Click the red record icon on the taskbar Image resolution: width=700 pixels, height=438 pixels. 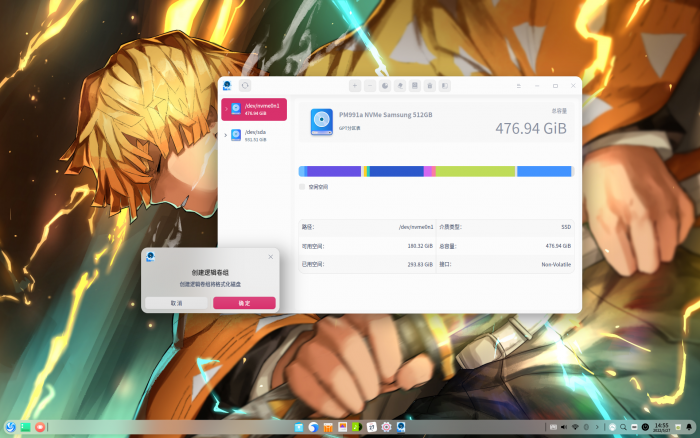(40, 427)
